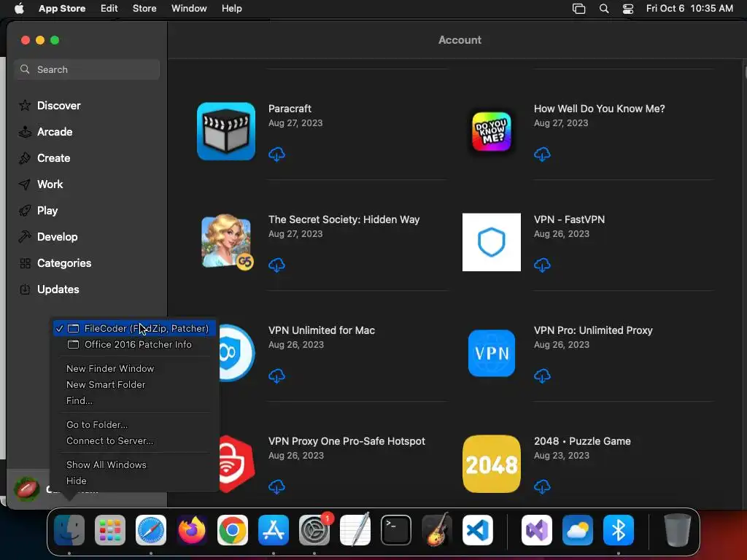Open the FastVPN shield app icon
Viewport: 747px width, 560px height.
click(x=491, y=242)
